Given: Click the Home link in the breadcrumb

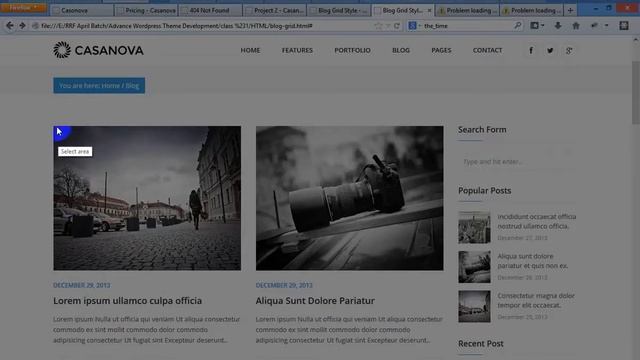Looking at the screenshot, I should [x=111, y=86].
